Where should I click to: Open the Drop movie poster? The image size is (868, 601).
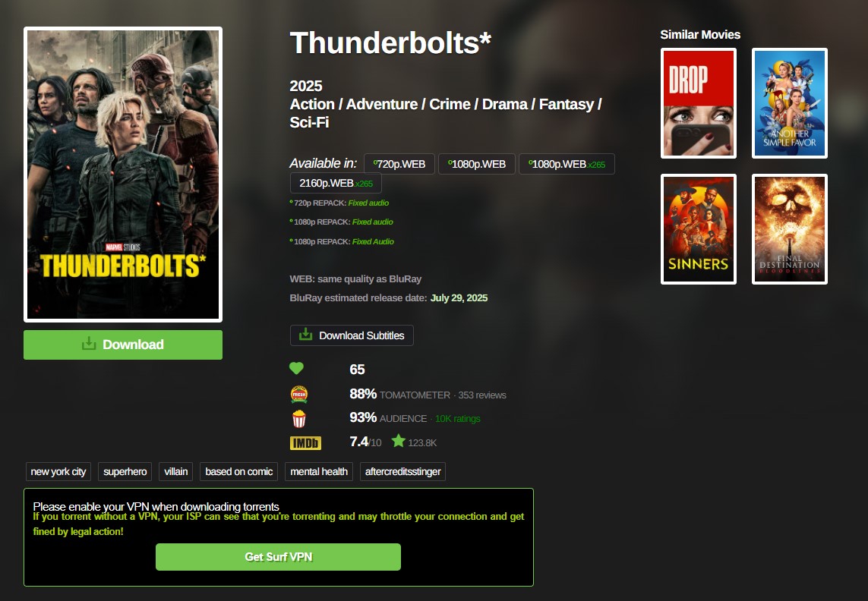tap(699, 103)
